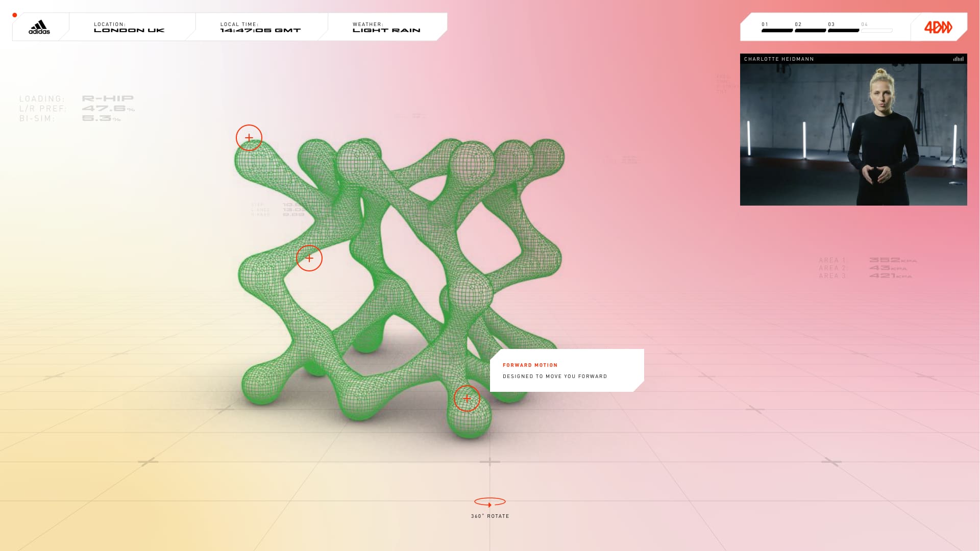Click the adidas logo icon
Viewport: 980px width, 551px height.
pos(39,28)
